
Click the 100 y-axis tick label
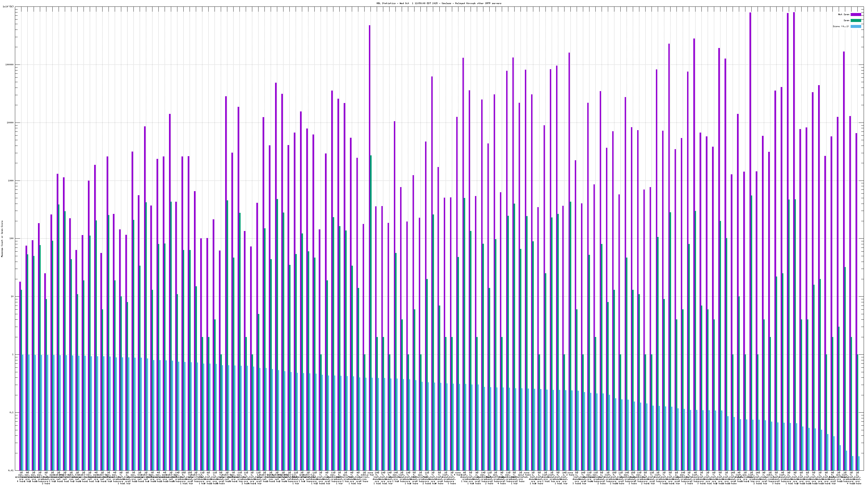click(x=11, y=239)
